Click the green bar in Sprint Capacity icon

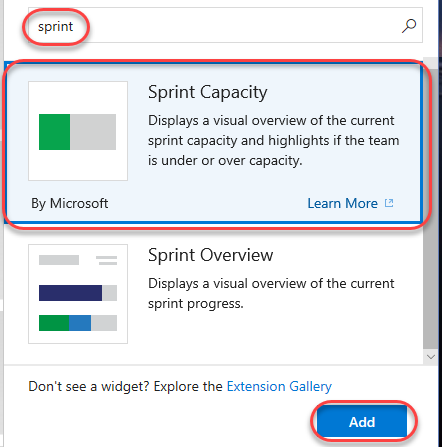click(x=54, y=132)
